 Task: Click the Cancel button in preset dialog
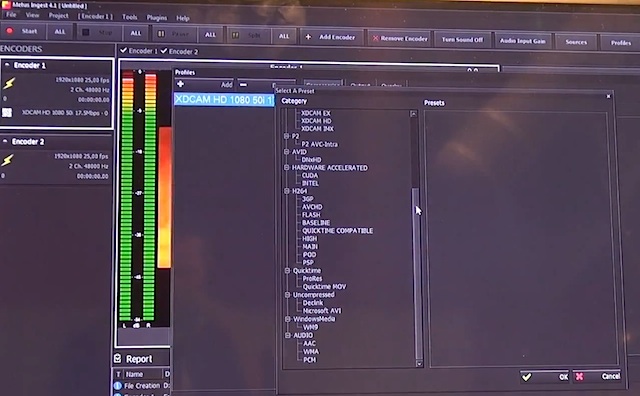tap(598, 376)
